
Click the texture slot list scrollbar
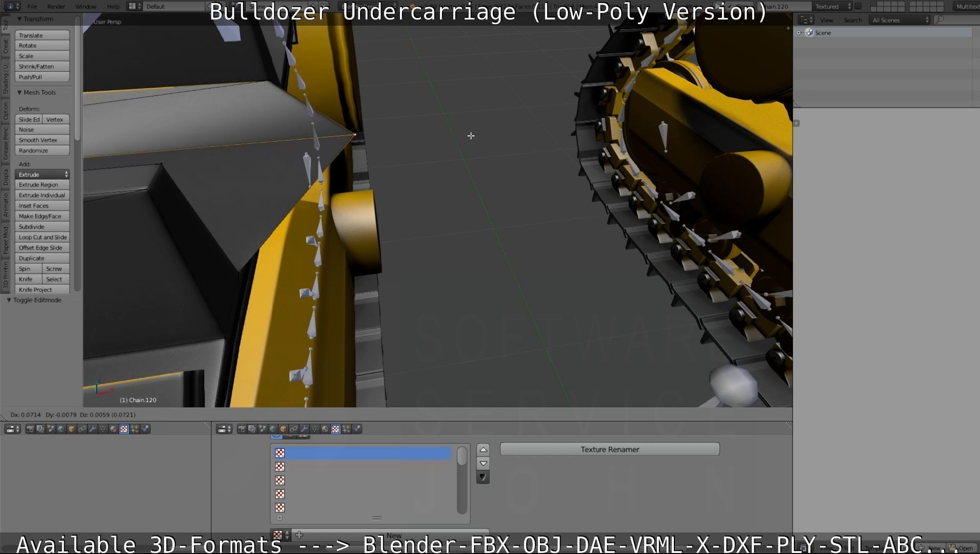click(x=462, y=480)
